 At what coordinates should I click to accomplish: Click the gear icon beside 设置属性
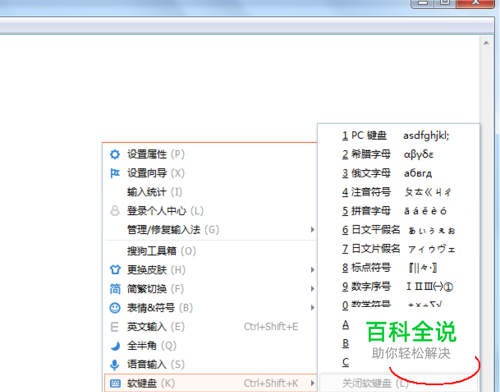[115, 154]
